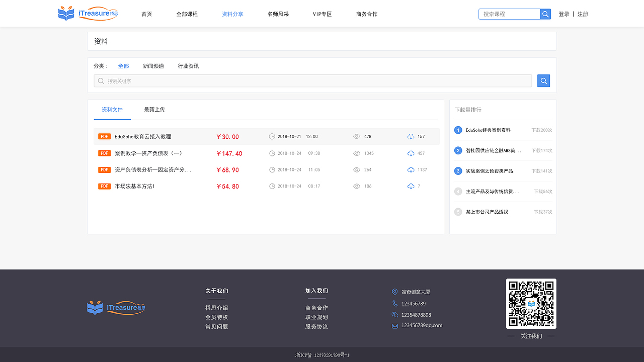Click the magnifier icon in the header search bar
The width and height of the screenshot is (644, 362).
click(x=545, y=14)
